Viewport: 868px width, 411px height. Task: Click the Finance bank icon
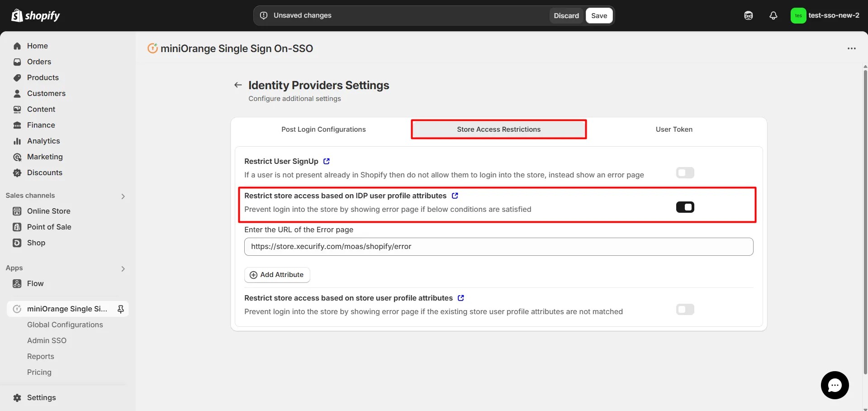tap(17, 125)
